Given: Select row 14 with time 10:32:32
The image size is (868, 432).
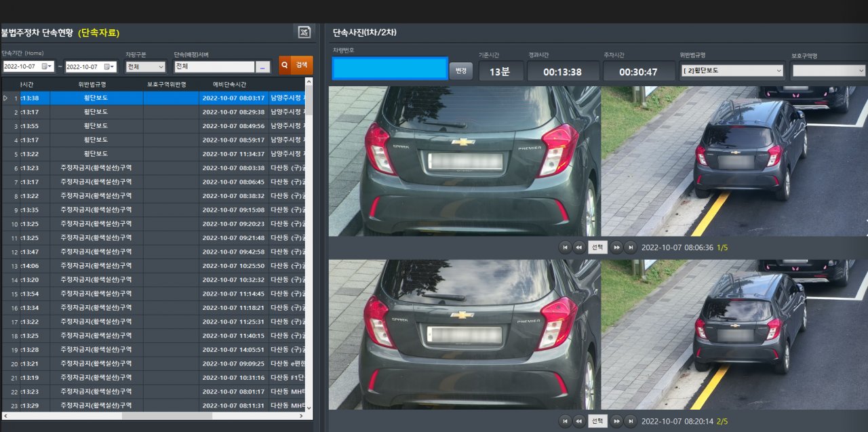Looking at the screenshot, I should coord(153,279).
